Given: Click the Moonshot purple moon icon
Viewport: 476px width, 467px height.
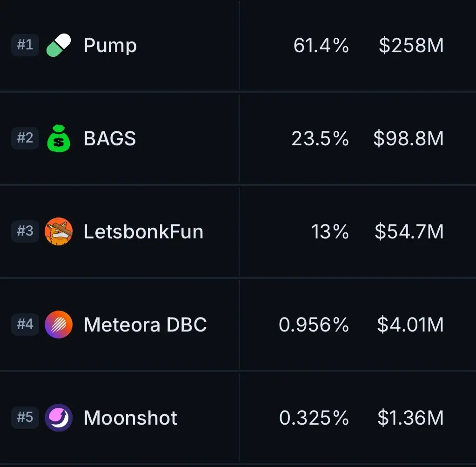Looking at the screenshot, I should [59, 418].
